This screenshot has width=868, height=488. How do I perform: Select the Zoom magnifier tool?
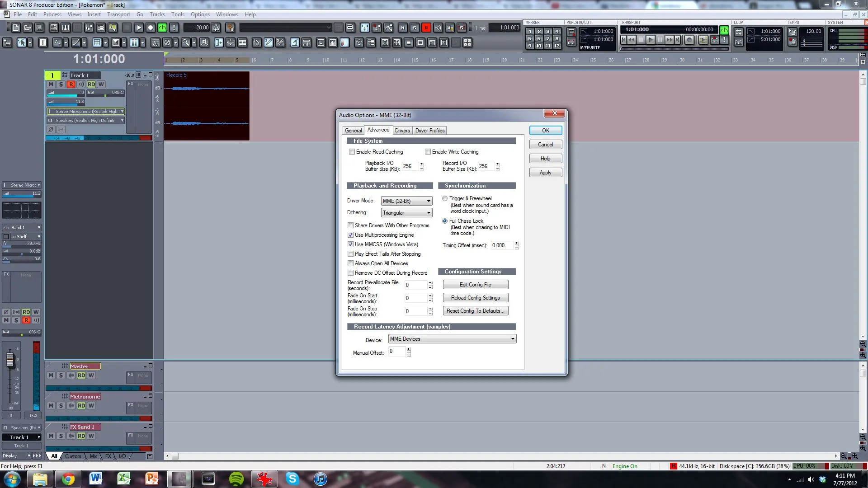(185, 42)
